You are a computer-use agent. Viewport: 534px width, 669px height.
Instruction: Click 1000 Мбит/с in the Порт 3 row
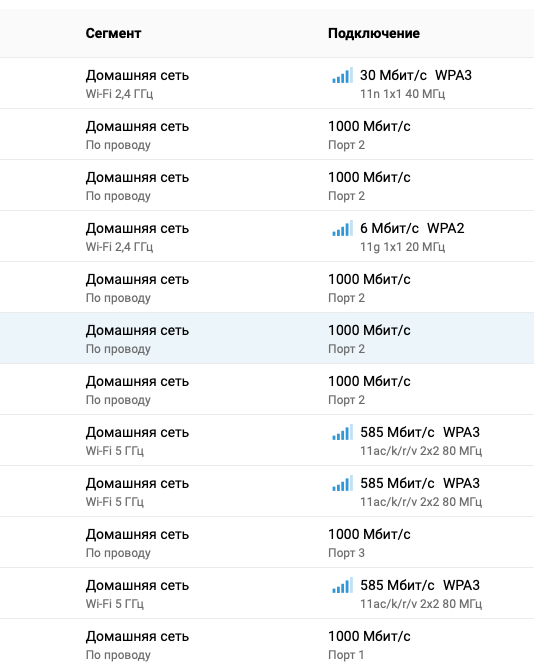click(x=369, y=535)
